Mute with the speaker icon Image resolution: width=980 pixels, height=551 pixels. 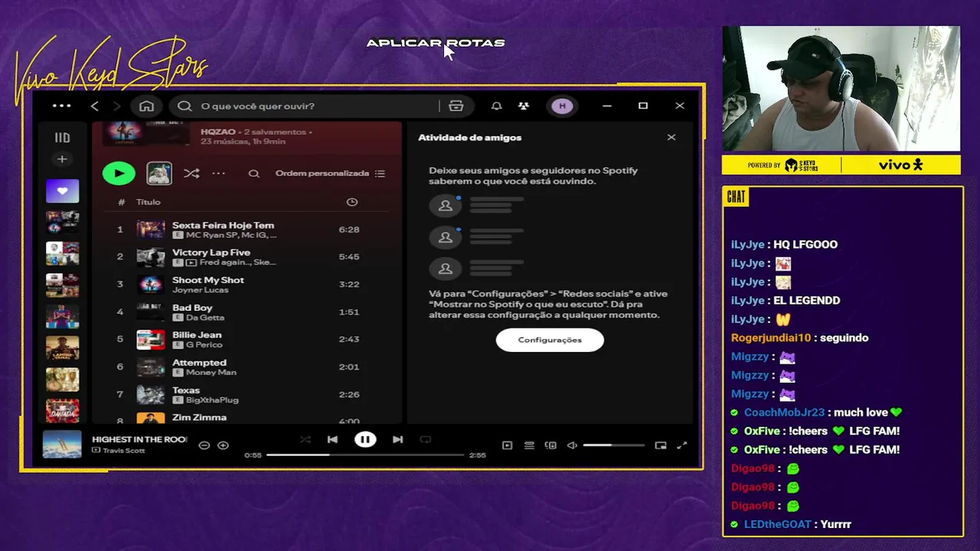click(x=572, y=445)
